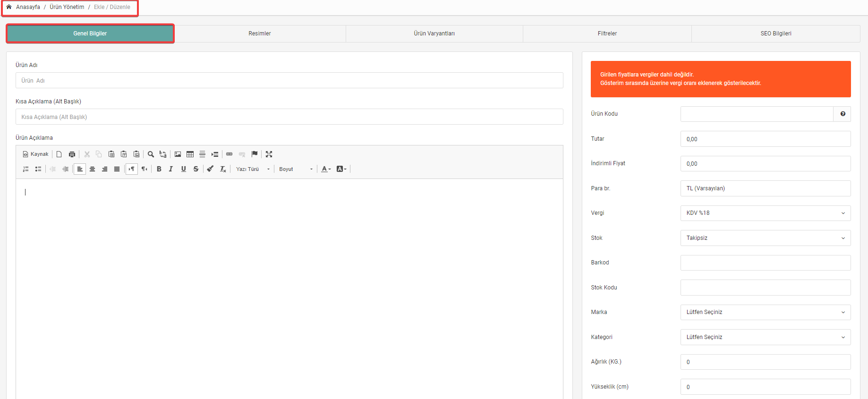Go to Anasayfa breadcrumb link
The width and height of the screenshot is (868, 399).
pyautogui.click(x=28, y=7)
